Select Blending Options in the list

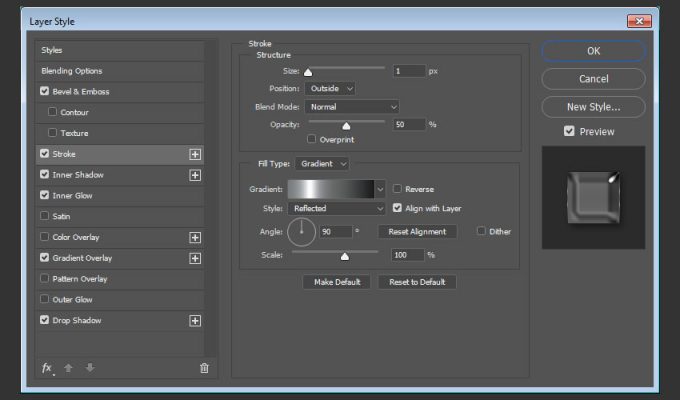[x=119, y=71]
